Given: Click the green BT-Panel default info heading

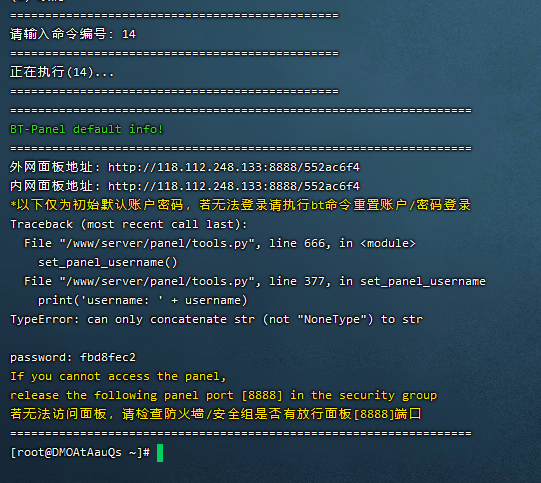Looking at the screenshot, I should pos(86,129).
